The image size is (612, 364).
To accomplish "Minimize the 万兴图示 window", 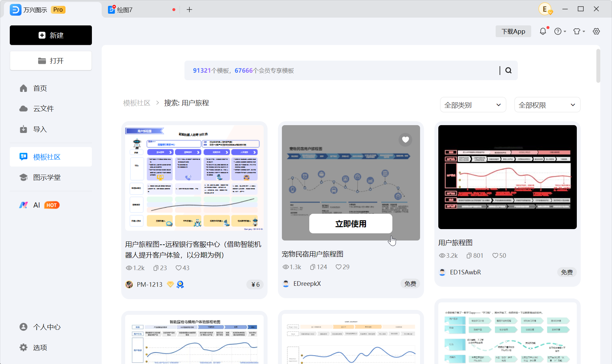I will [x=565, y=9].
